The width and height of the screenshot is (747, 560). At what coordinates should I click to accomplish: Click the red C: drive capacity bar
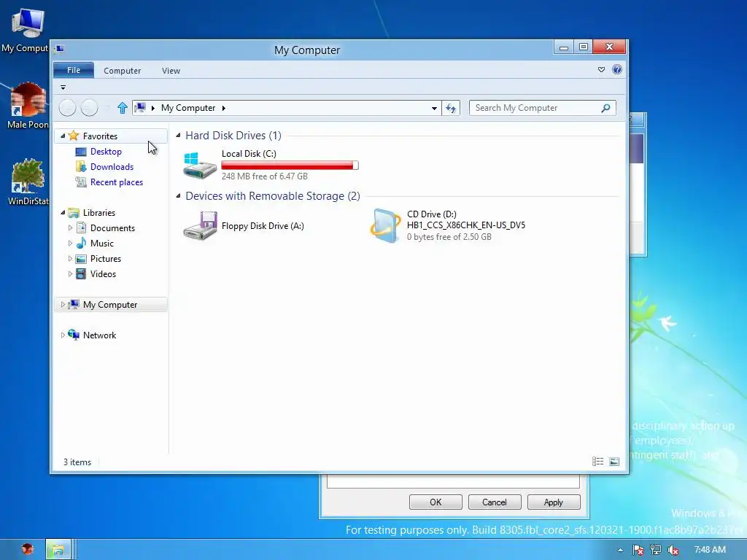coord(290,166)
